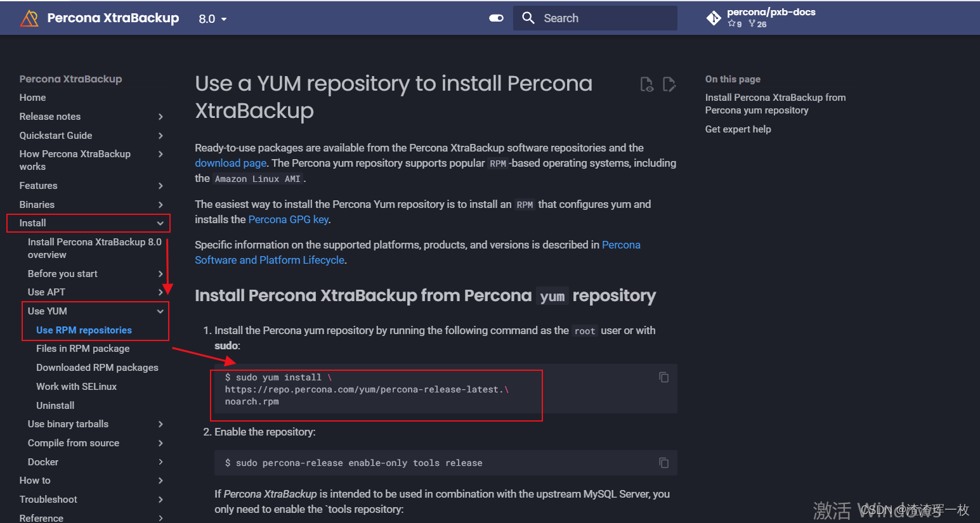The height and width of the screenshot is (523, 980).
Task: Click the edit this page icon
Action: pyautogui.click(x=669, y=84)
